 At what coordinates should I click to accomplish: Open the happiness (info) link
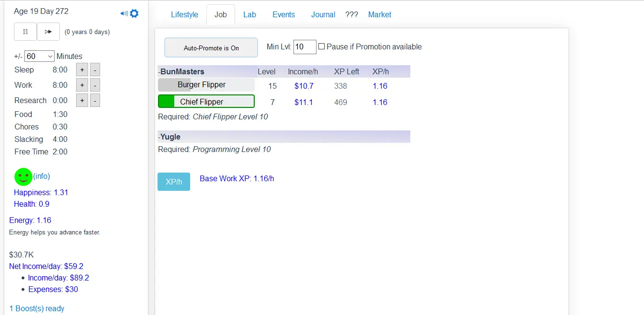[42, 176]
